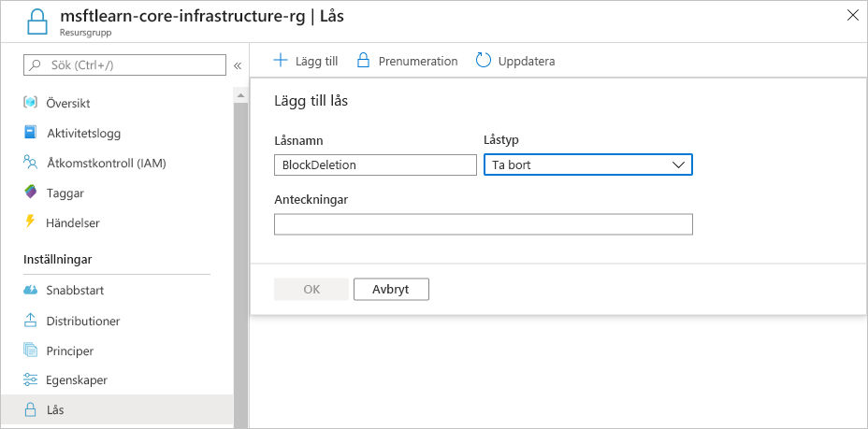Expand the Låstyp dropdown showing Ta bort
868x429 pixels.
(x=588, y=164)
